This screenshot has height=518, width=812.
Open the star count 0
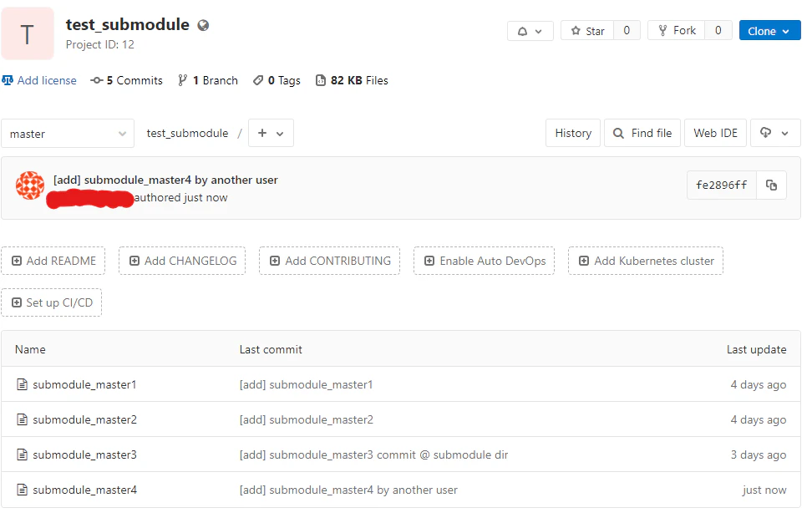tap(627, 31)
